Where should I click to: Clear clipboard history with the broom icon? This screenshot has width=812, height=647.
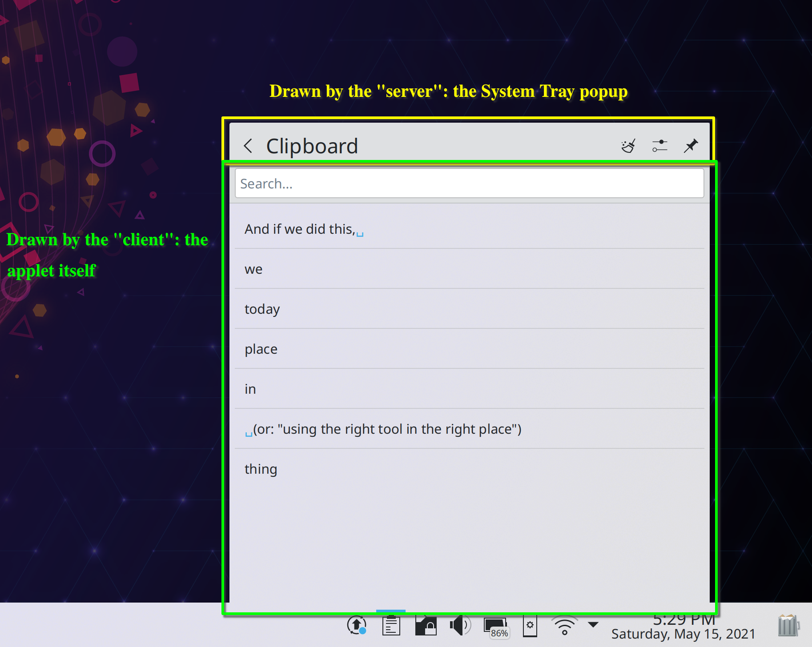(628, 146)
